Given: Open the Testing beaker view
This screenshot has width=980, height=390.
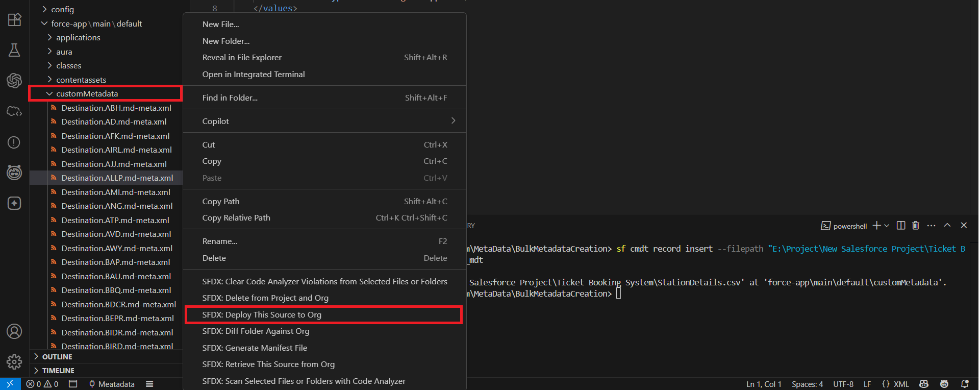Looking at the screenshot, I should [x=14, y=50].
